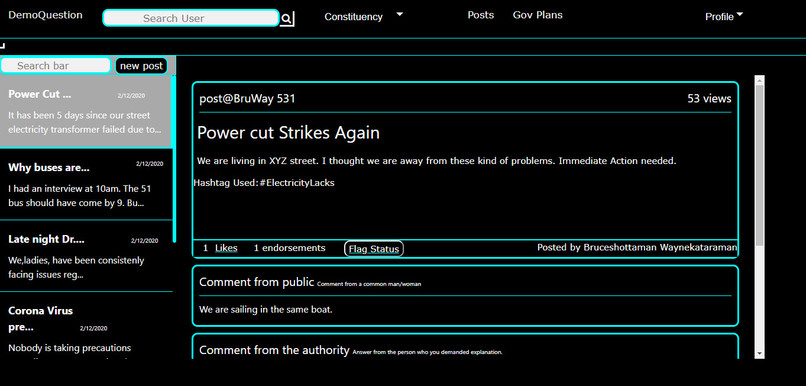Viewport: 806px width, 386px height.
Task: Click the 'post@BruWay 531' header text
Action: pyautogui.click(x=247, y=99)
